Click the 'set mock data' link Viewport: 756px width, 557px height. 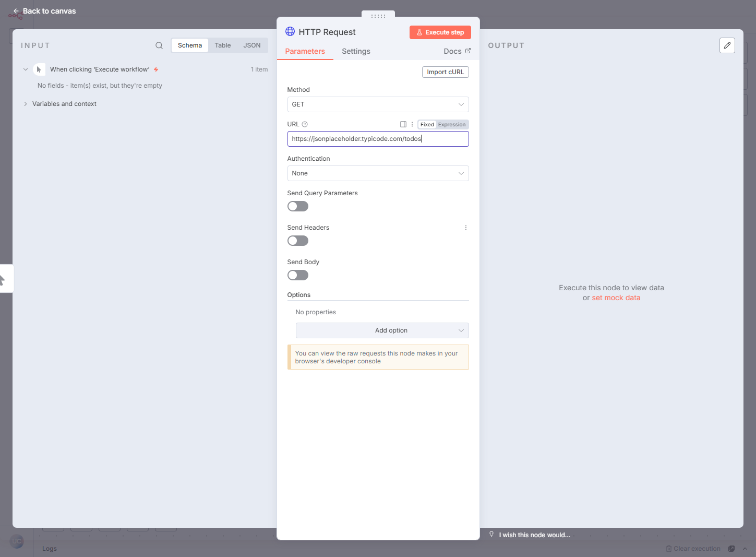point(616,298)
